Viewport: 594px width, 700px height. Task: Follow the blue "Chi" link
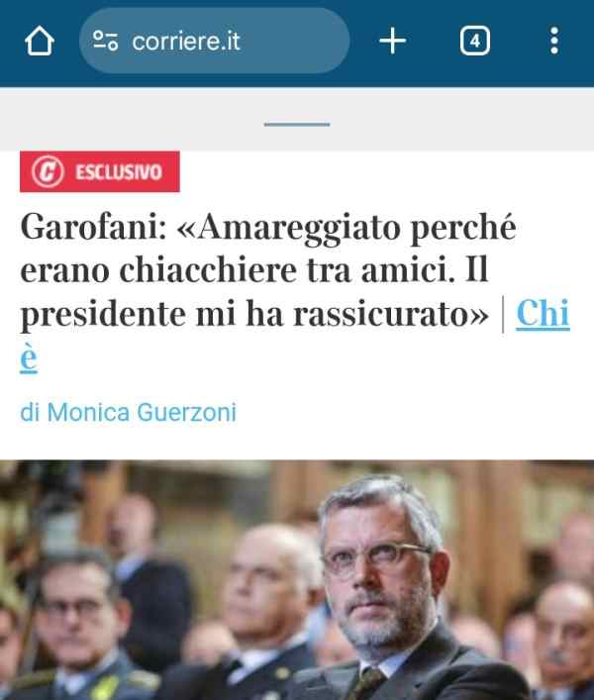543,314
